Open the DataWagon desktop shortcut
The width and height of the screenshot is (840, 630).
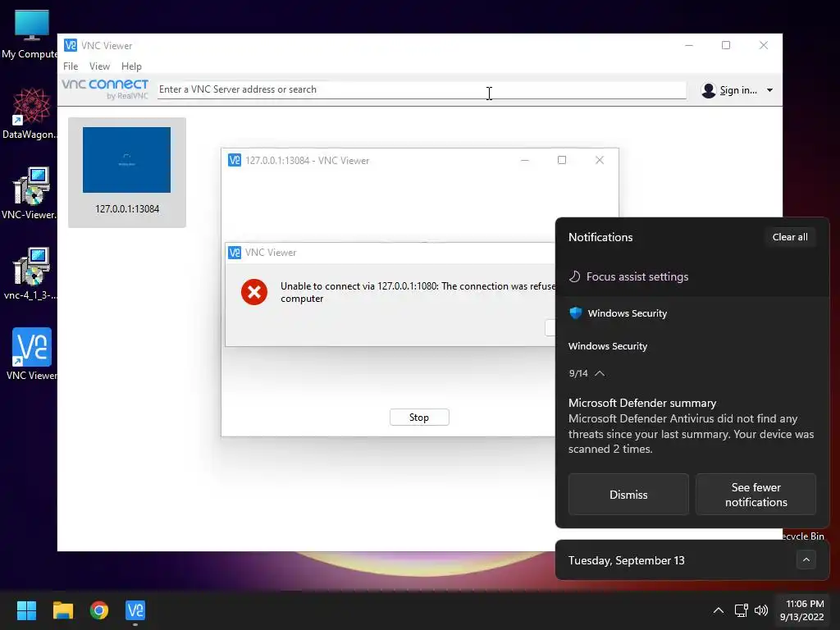click(30, 113)
